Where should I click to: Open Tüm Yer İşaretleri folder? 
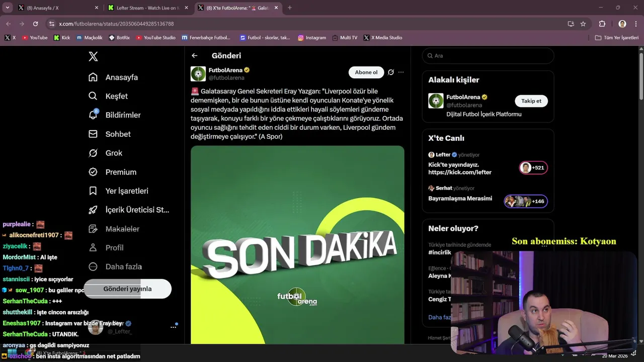[617, 38]
